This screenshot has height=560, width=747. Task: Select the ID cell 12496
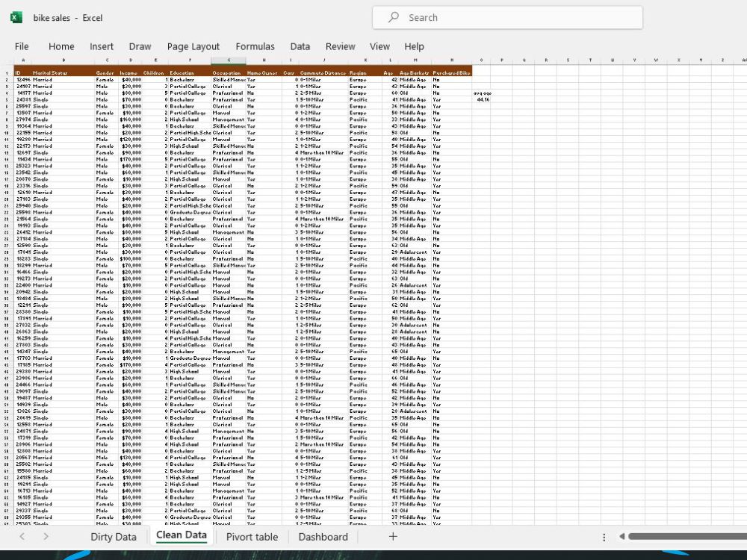point(23,80)
